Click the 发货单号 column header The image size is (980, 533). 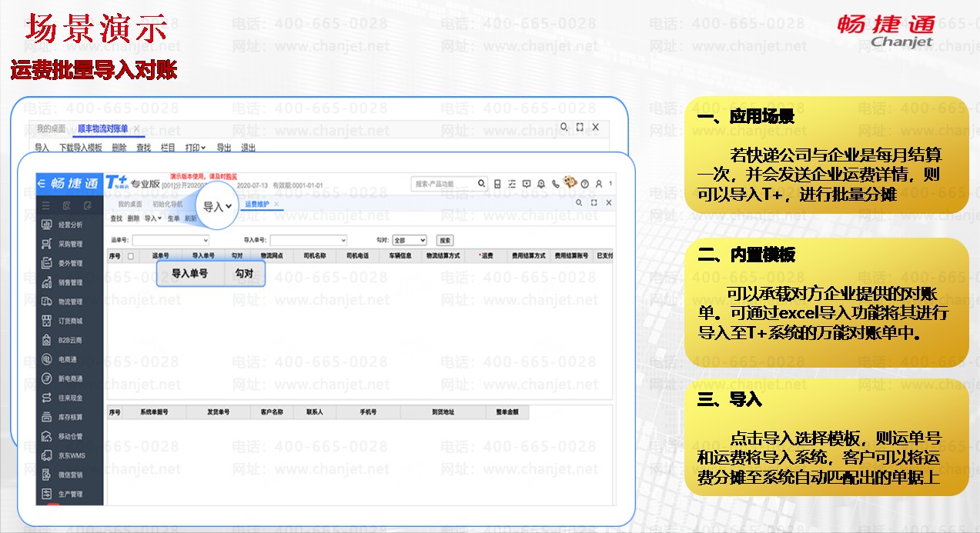[x=218, y=412]
